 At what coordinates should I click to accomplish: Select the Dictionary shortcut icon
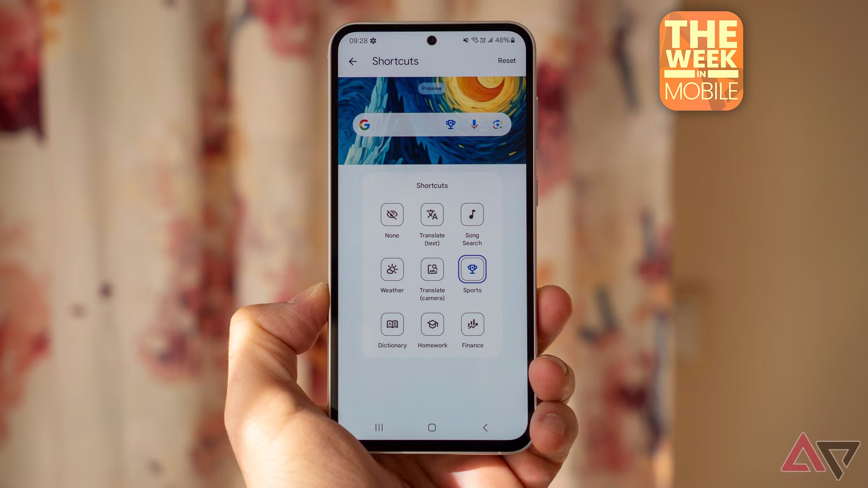click(x=392, y=324)
